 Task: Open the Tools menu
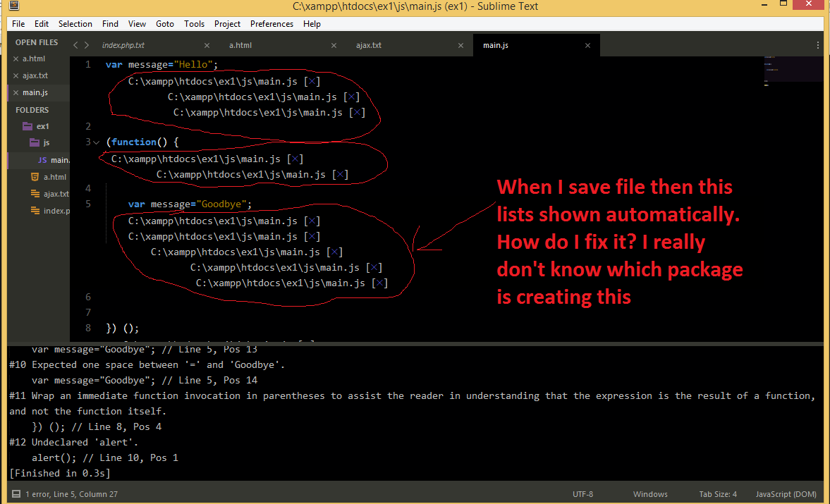point(194,23)
